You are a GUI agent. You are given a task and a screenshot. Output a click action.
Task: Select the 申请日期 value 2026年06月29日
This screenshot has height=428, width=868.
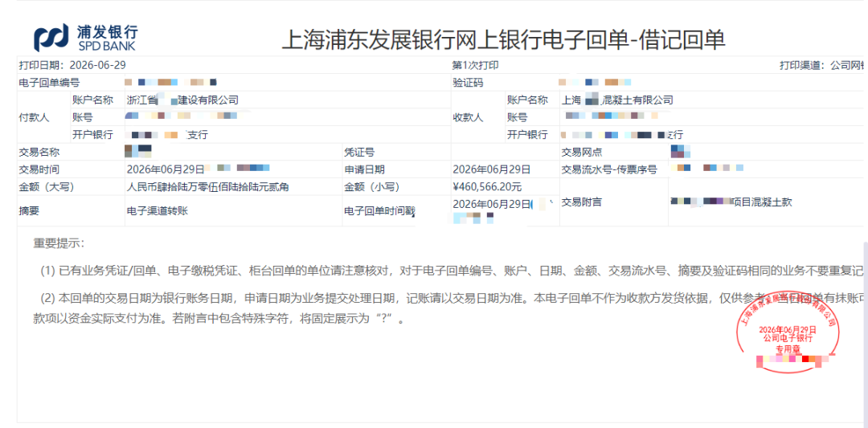[492, 169]
